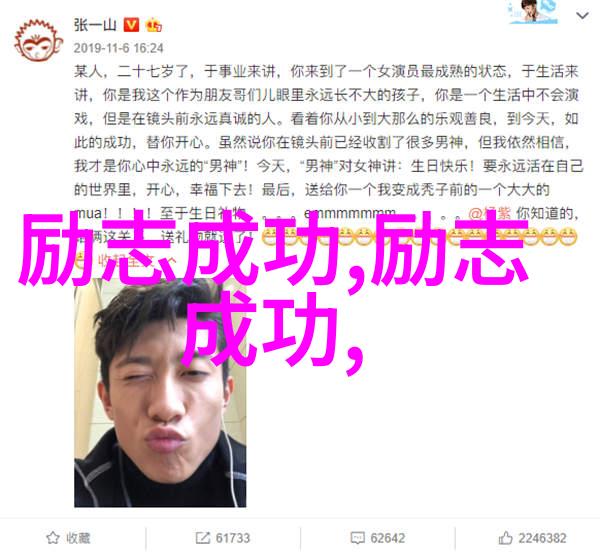
Task: Click the repost share icon
Action: point(202,538)
